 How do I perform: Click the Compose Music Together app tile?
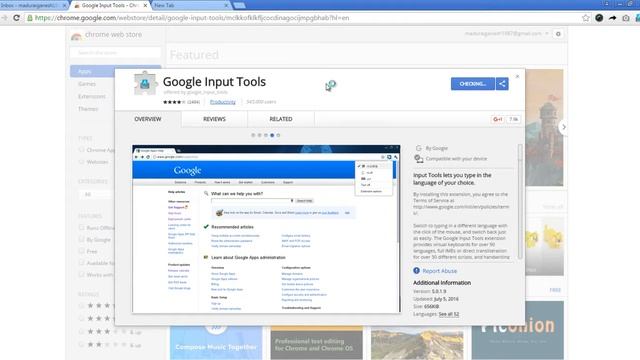click(216, 342)
